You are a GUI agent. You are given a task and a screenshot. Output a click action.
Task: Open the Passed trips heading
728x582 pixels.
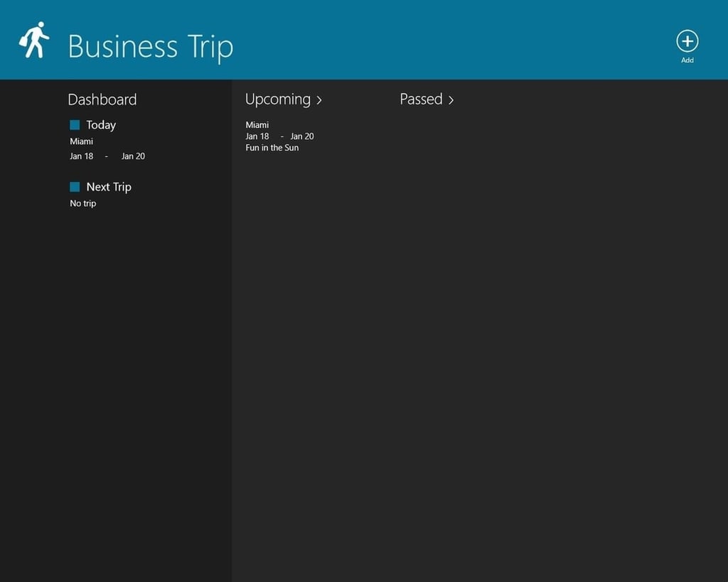(x=421, y=99)
